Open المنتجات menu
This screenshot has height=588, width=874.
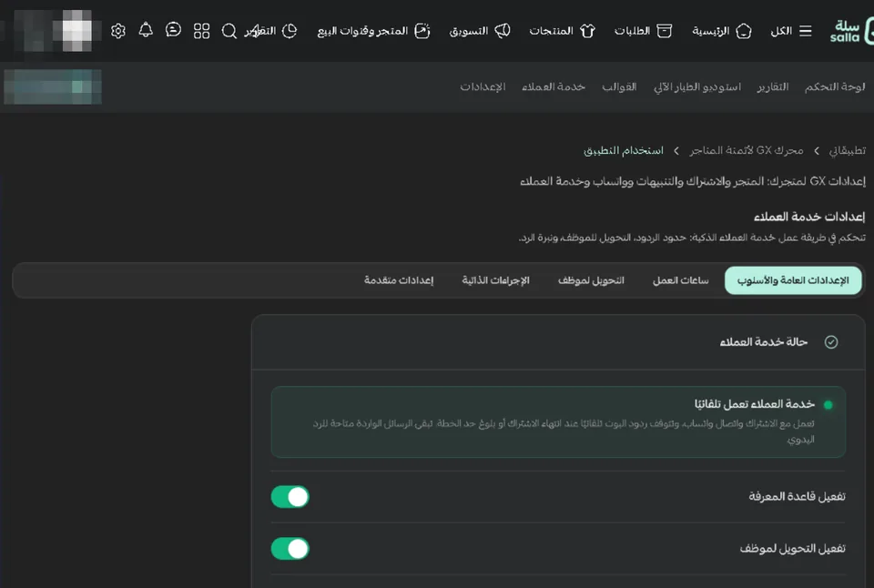(552, 31)
